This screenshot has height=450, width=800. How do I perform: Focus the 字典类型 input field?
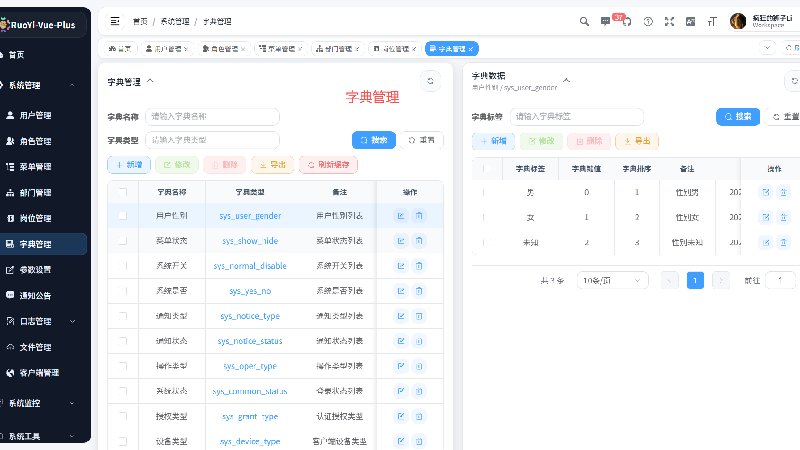(212, 140)
